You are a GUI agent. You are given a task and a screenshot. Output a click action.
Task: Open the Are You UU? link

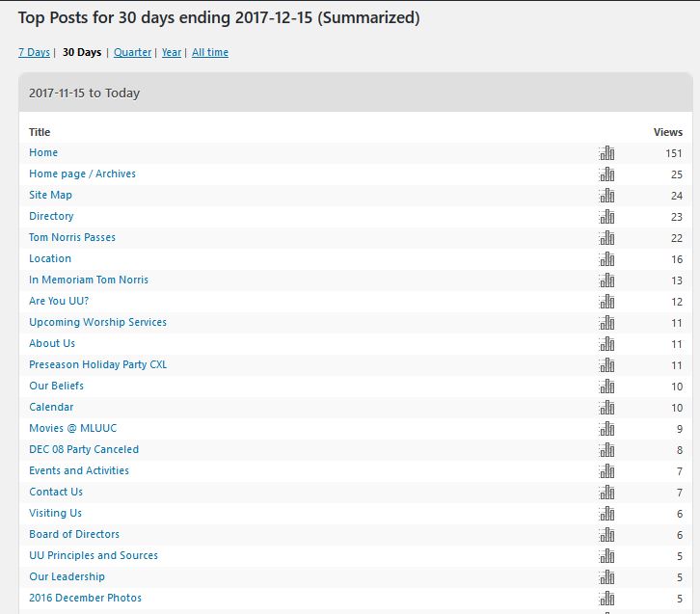click(x=59, y=301)
